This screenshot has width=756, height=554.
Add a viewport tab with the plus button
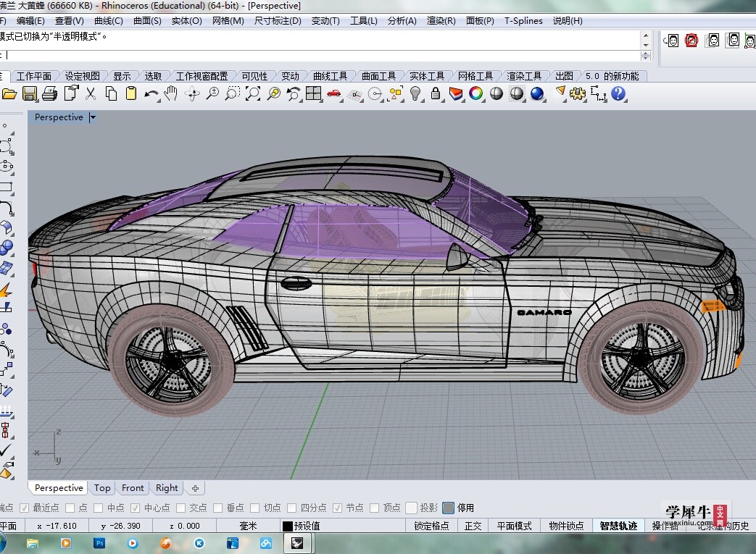coord(195,488)
